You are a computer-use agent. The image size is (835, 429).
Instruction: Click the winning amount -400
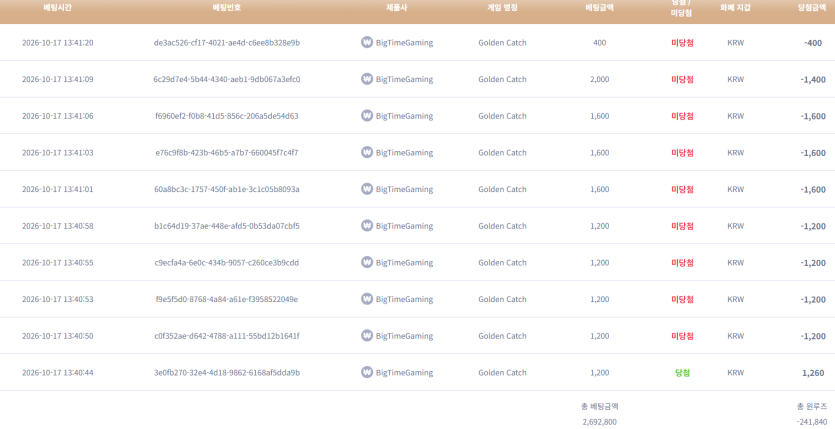point(813,43)
